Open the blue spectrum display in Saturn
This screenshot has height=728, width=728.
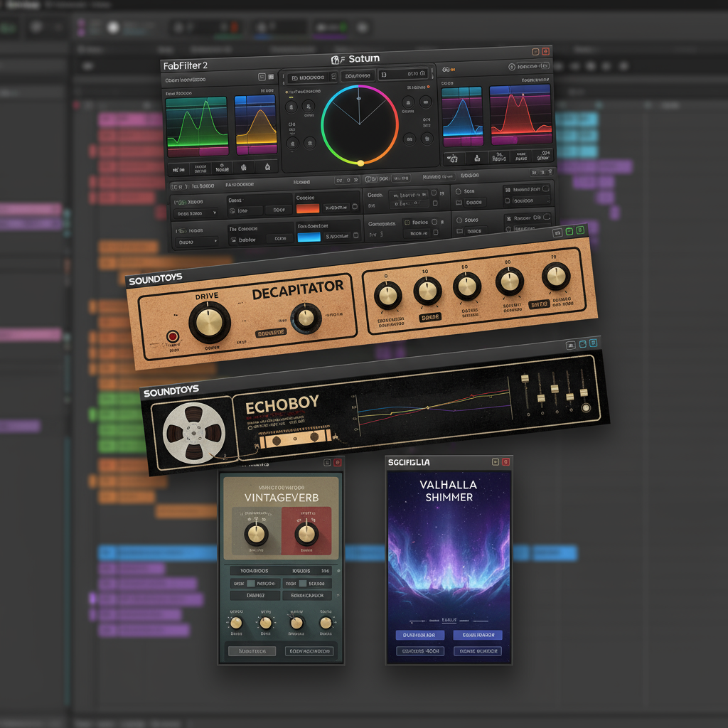pos(462,117)
